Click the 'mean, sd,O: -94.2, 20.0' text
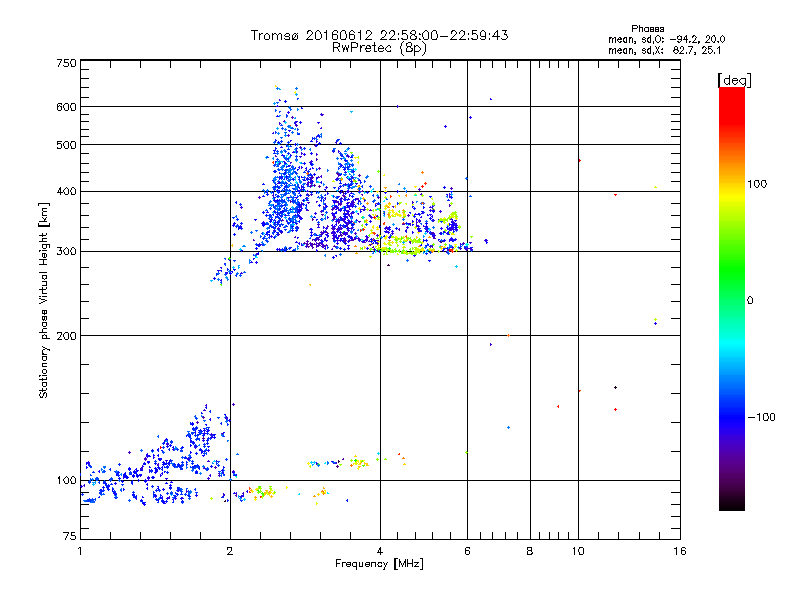The width and height of the screenshot is (800, 600). pos(666,39)
